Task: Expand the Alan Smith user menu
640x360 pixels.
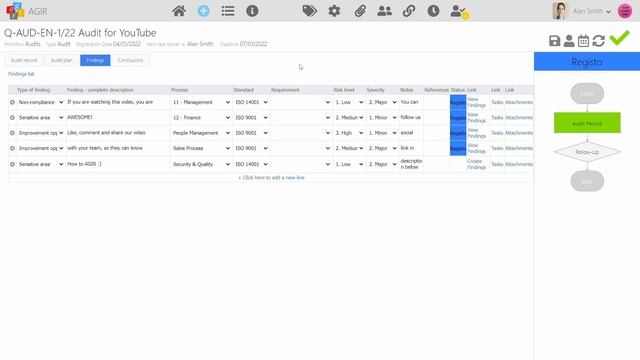Action: coord(591,11)
